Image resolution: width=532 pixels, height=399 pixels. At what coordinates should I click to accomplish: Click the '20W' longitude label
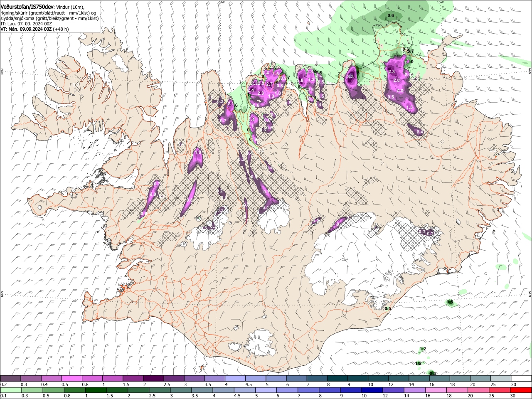click(x=221, y=2)
